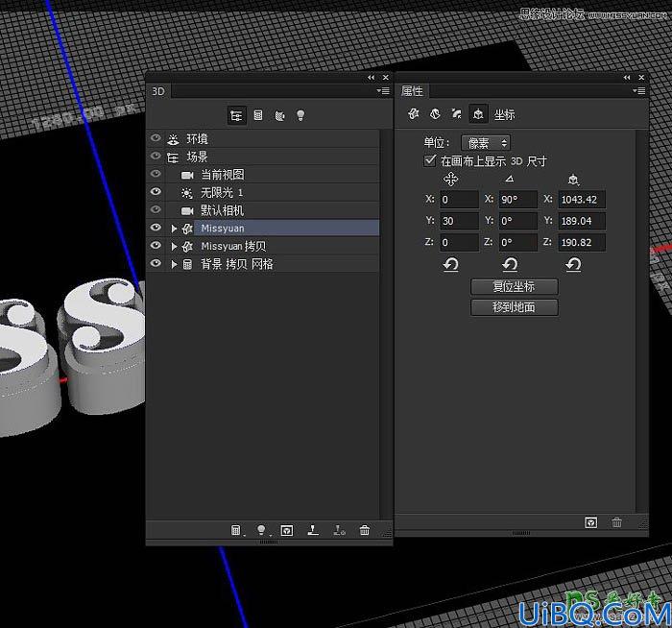
Task: Toggle visibility of 当前视图
Action: 156,174
